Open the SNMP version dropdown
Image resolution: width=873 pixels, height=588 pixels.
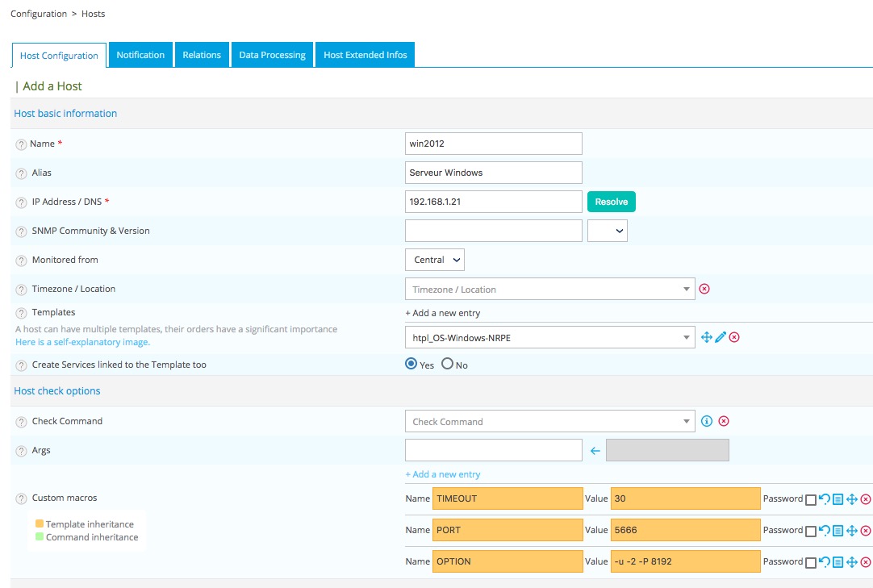pyautogui.click(x=608, y=231)
